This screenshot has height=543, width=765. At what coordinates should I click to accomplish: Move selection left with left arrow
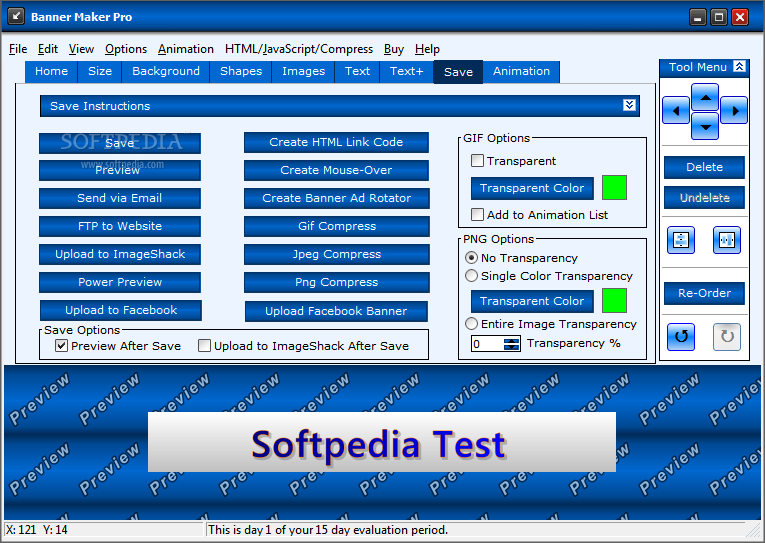click(676, 110)
